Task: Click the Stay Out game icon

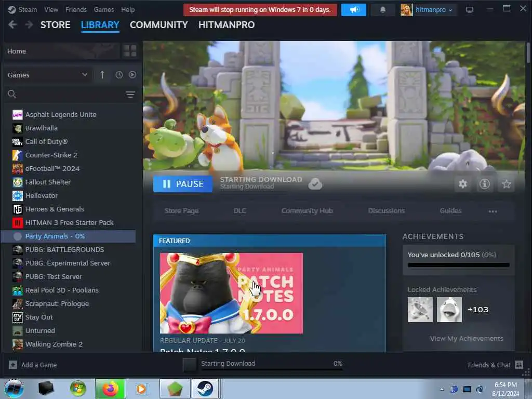Action: coord(17,317)
